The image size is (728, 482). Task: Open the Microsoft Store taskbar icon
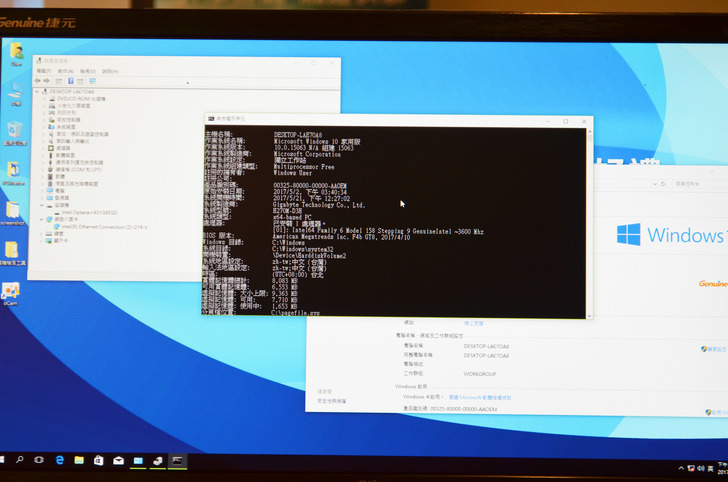click(98, 460)
